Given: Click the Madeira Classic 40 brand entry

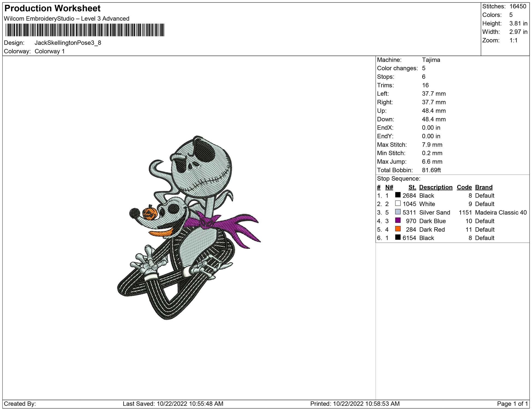Looking at the screenshot, I should [501, 213].
